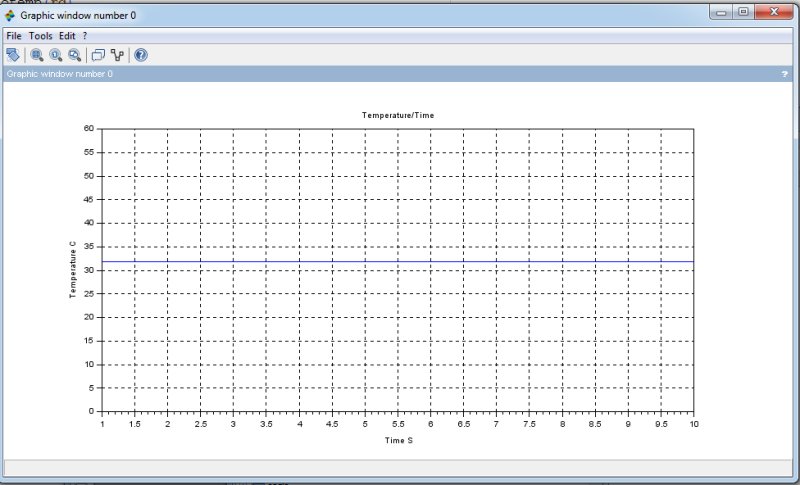Screen dimensions: 800x485
Task: Click the third magnifier zoom icon
Action: (x=74, y=55)
